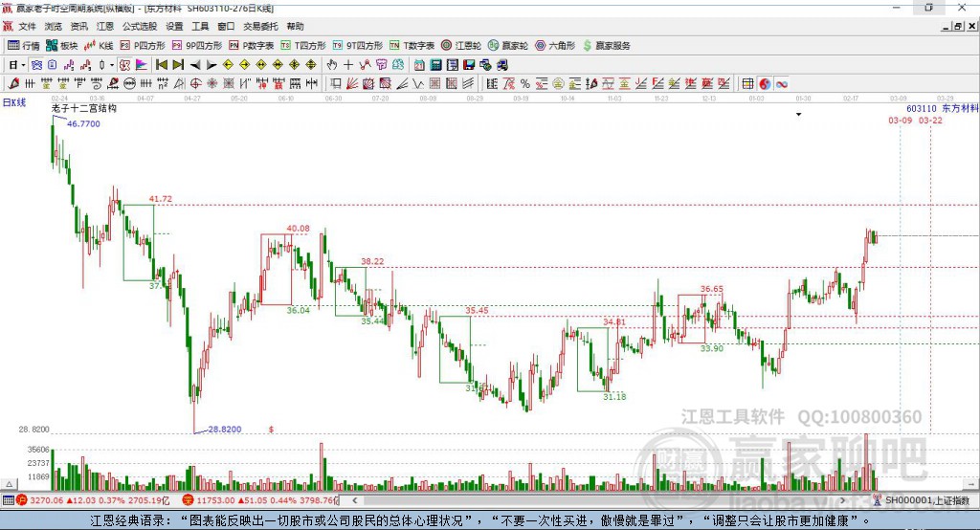Open the 赢家轮 wheel tool

tap(508, 46)
